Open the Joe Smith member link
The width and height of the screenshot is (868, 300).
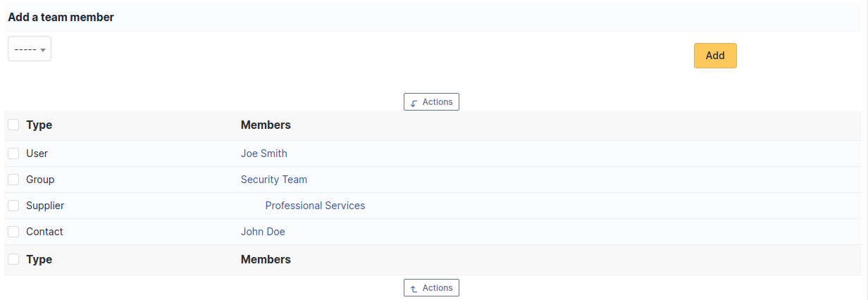(x=264, y=154)
